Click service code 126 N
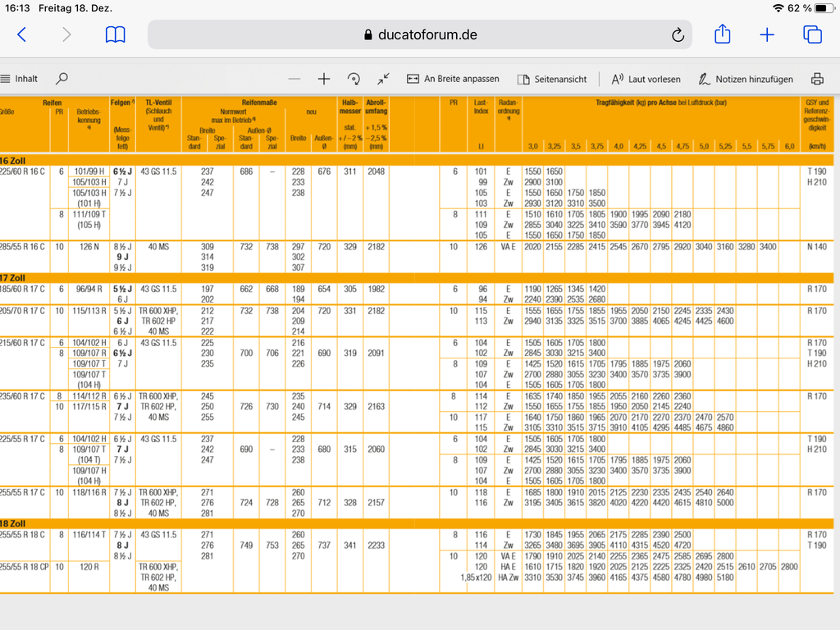The width and height of the screenshot is (840, 630). pyautogui.click(x=89, y=246)
